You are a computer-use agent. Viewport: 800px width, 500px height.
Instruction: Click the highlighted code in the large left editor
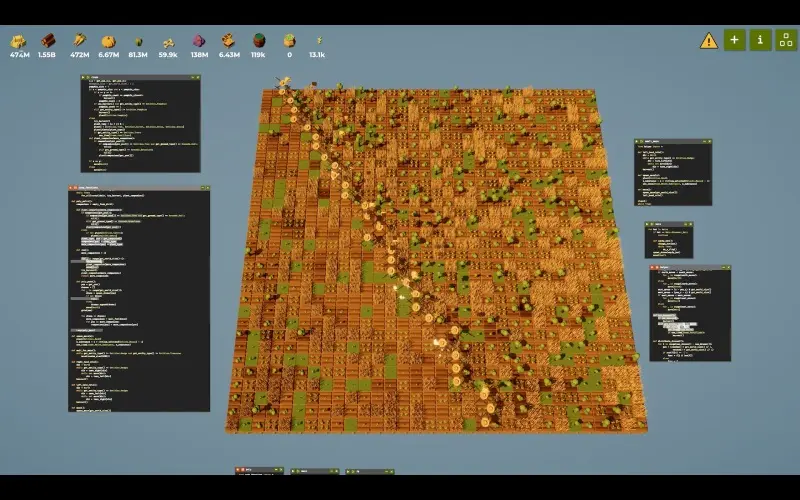point(101,240)
